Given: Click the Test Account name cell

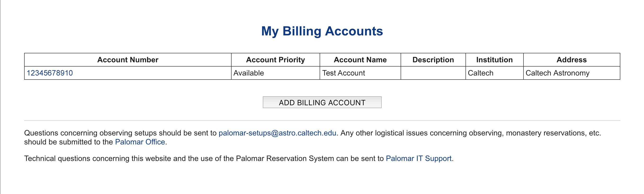Looking at the screenshot, I should click(x=360, y=73).
